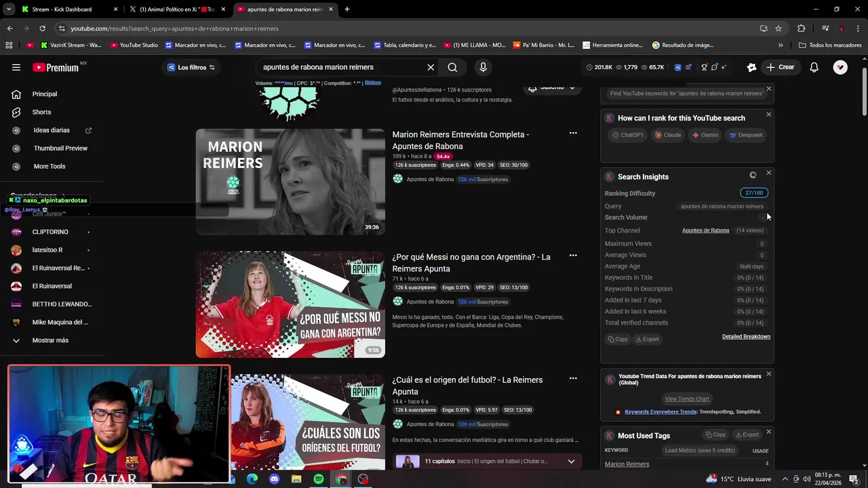Open options for Por qué Messi video

click(573, 256)
